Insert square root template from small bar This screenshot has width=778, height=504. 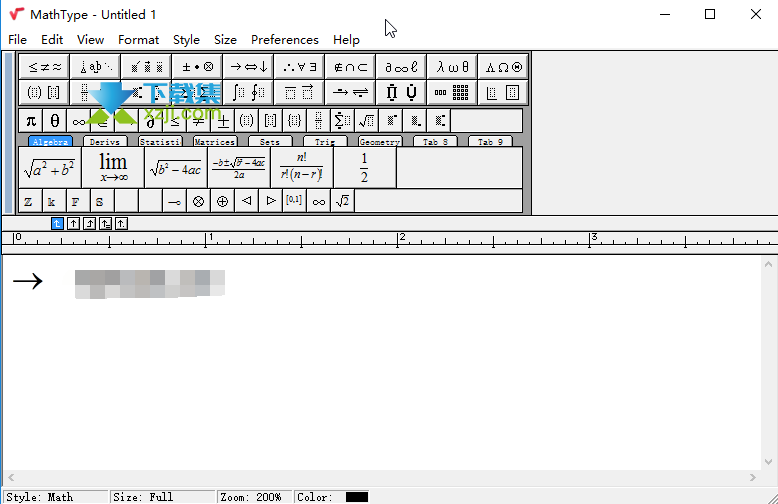[367, 121]
